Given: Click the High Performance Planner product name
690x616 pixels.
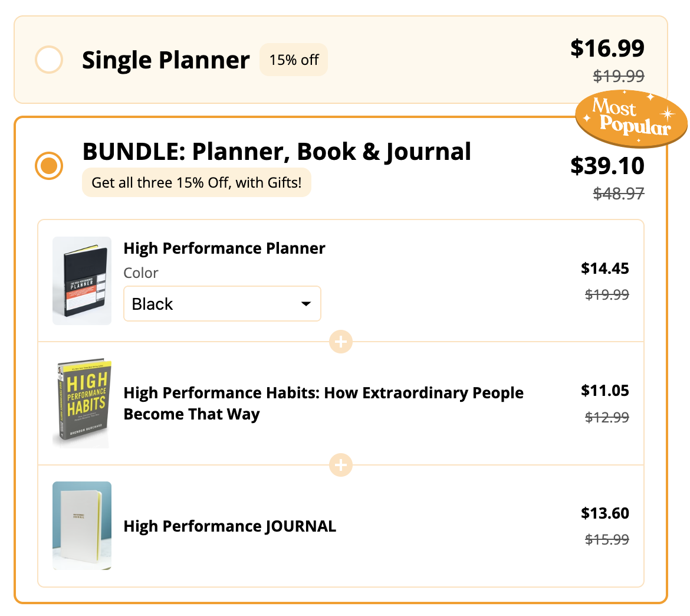Looking at the screenshot, I should [x=224, y=248].
